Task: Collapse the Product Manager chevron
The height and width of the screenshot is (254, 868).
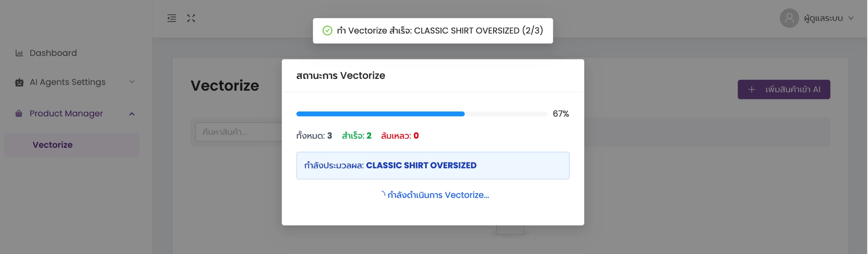Action: 132,114
